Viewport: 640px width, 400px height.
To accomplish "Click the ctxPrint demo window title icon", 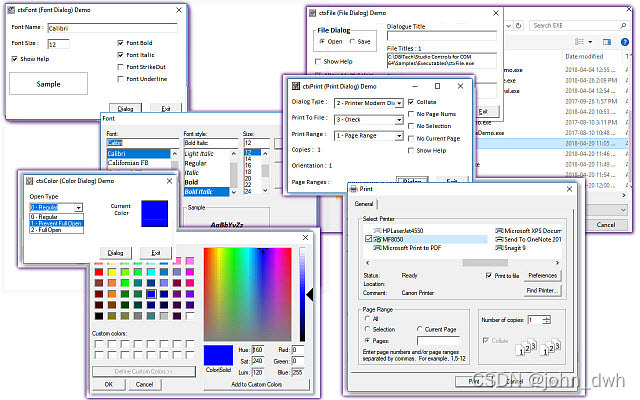I will coord(296,86).
